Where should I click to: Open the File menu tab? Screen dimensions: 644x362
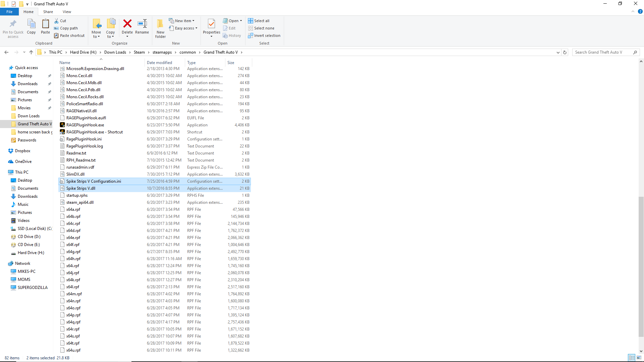pos(9,12)
